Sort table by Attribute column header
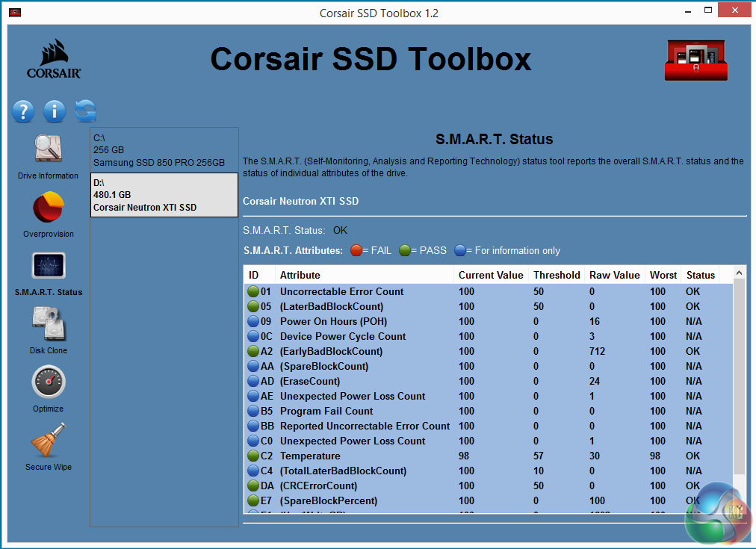The image size is (756, 549). point(300,275)
